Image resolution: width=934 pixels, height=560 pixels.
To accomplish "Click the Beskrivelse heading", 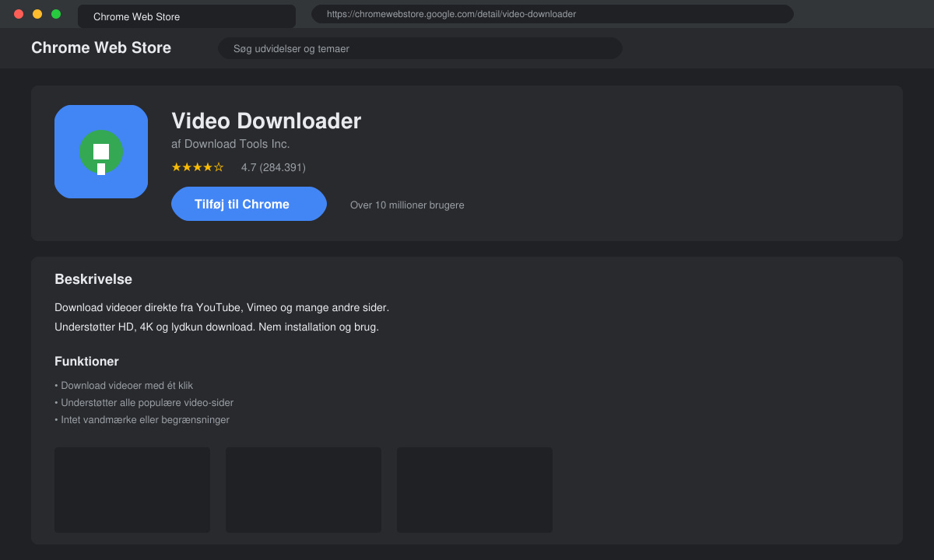I will (x=93, y=279).
